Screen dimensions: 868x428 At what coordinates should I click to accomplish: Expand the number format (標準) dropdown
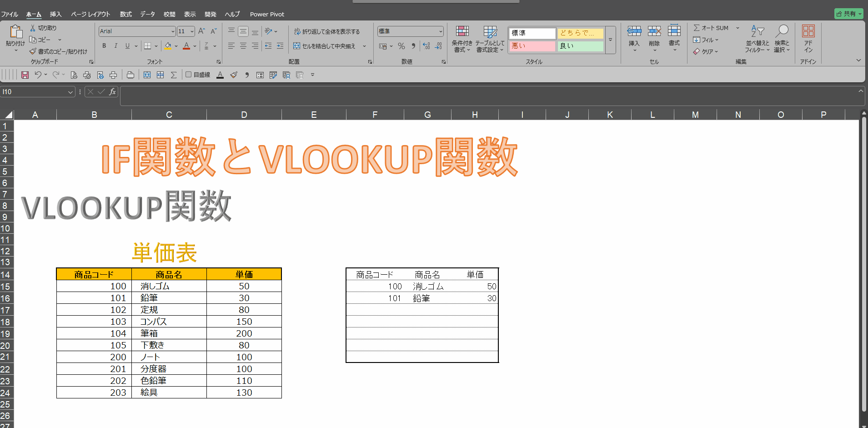point(441,31)
